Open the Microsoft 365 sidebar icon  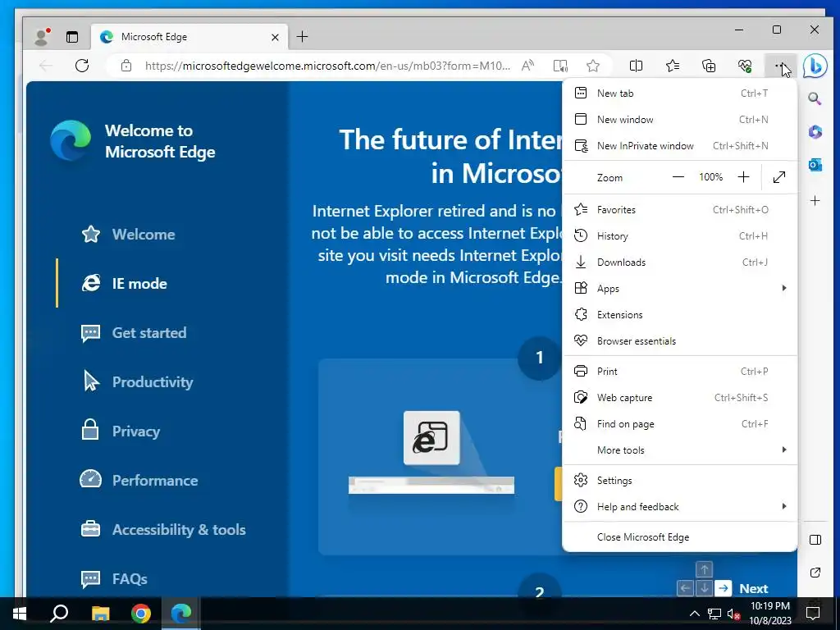(815, 132)
